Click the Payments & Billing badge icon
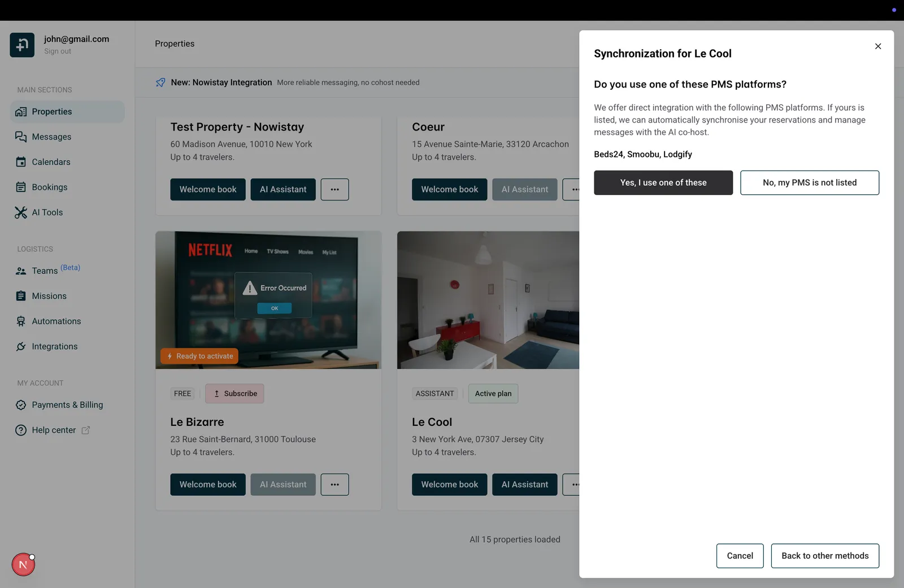 tap(21, 405)
